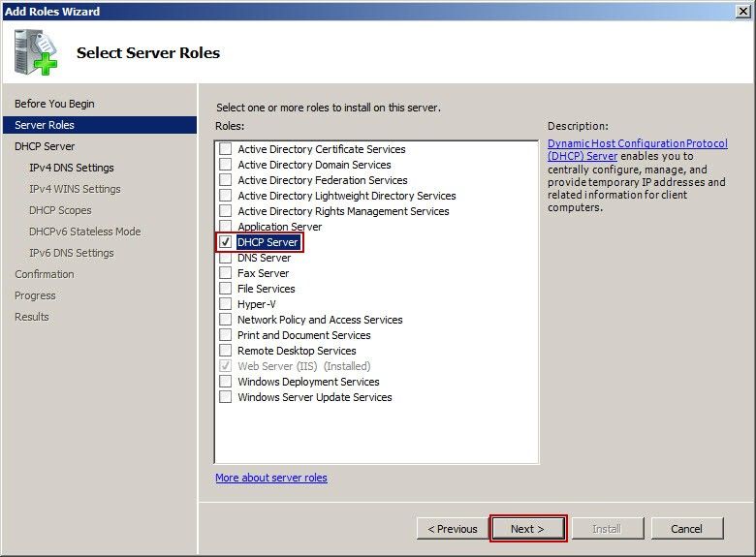The width and height of the screenshot is (756, 557).
Task: Select the Hyper-V role label
Action: (257, 304)
